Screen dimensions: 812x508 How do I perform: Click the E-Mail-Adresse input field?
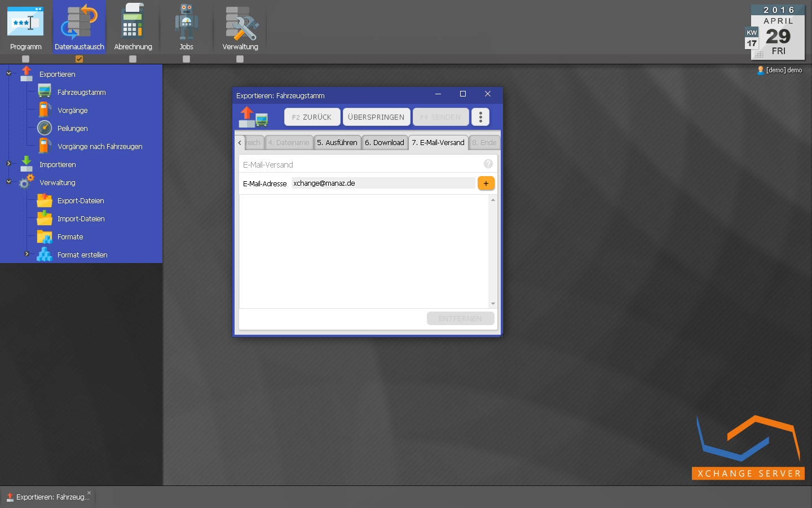(x=383, y=183)
